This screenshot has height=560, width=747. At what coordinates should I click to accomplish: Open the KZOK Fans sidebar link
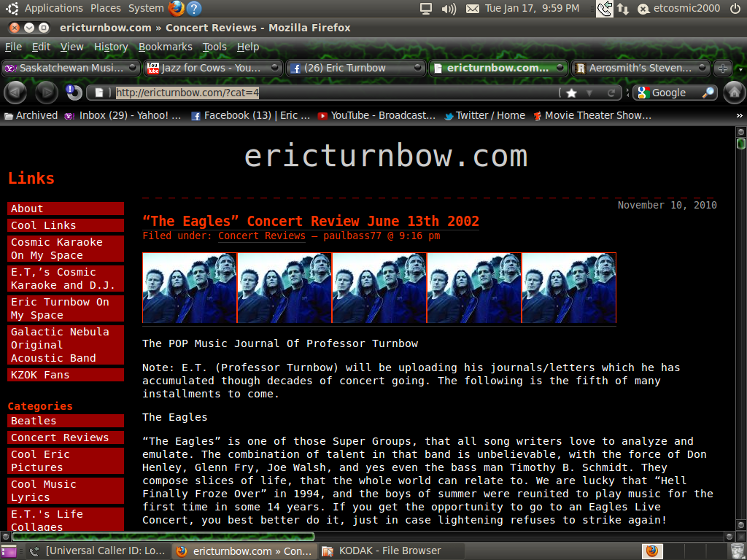click(x=40, y=375)
